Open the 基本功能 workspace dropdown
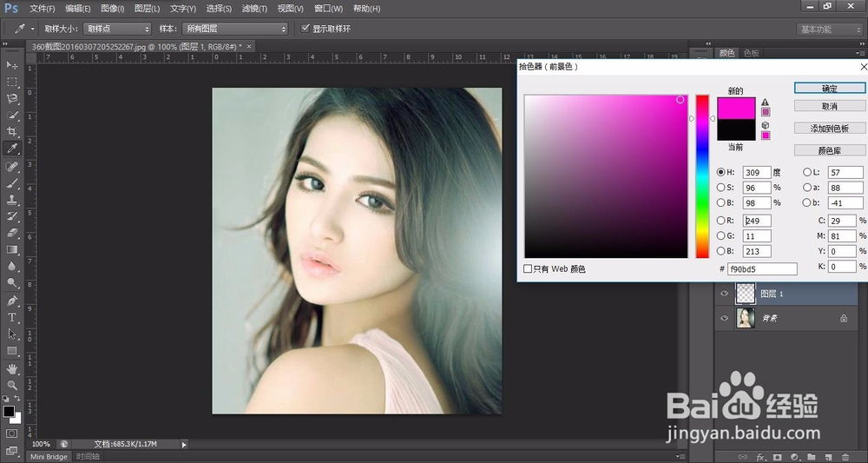 (x=829, y=30)
